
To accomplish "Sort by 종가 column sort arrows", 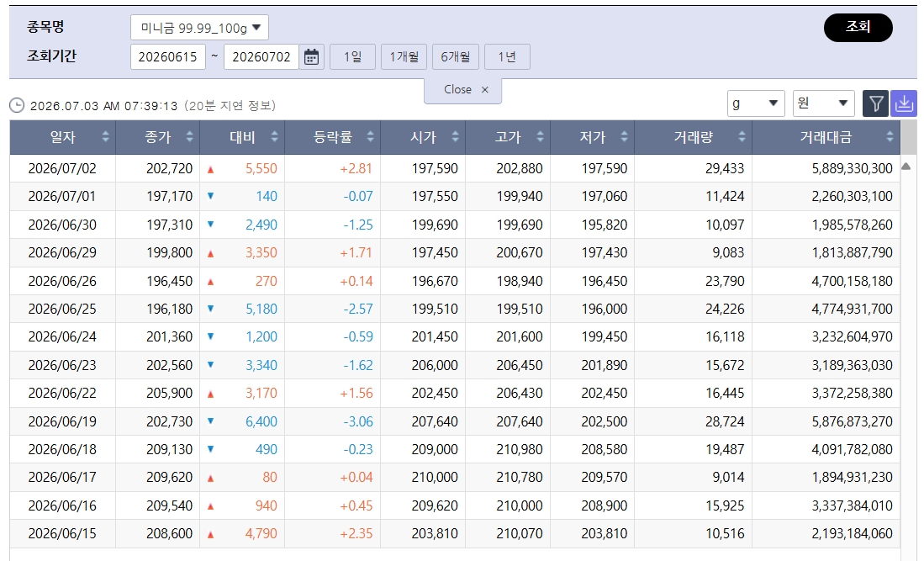I will click(x=190, y=137).
